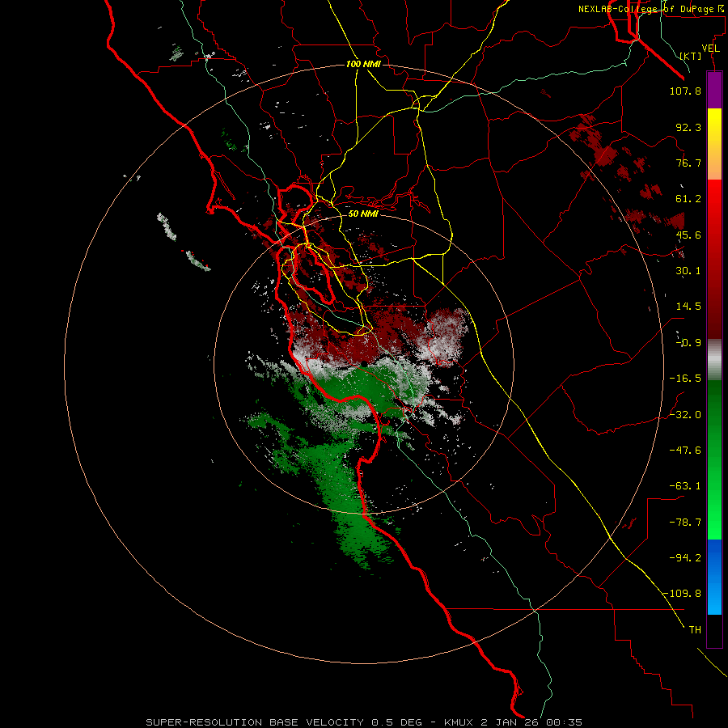Click the 'TH' label on the legend
Screen dimensions: 728x728
click(x=695, y=630)
